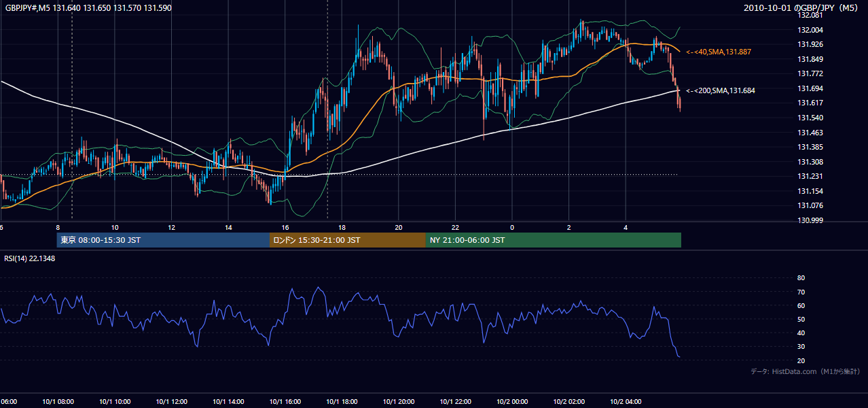Screen dimensions: 868x408
Task: Click the 131.308 price axis label
Action: [810, 162]
